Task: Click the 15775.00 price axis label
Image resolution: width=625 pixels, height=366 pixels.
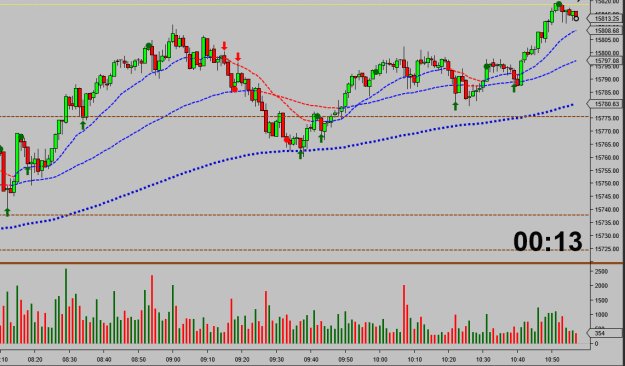Action: pyautogui.click(x=607, y=118)
